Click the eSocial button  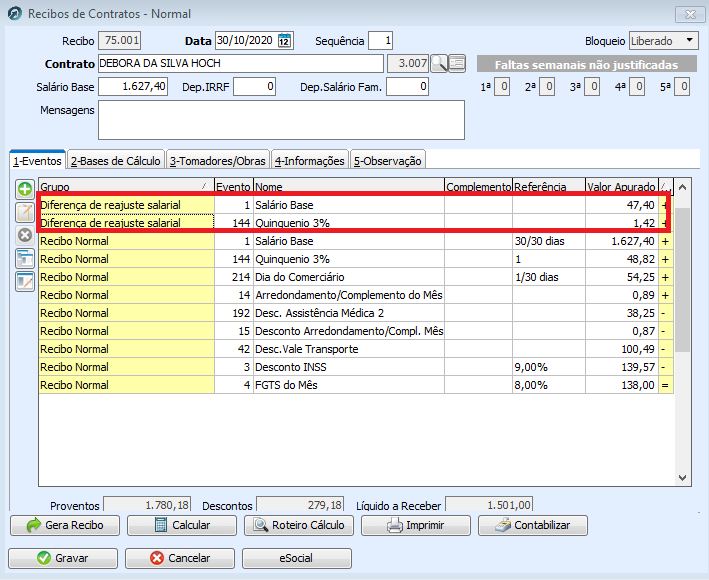297,558
